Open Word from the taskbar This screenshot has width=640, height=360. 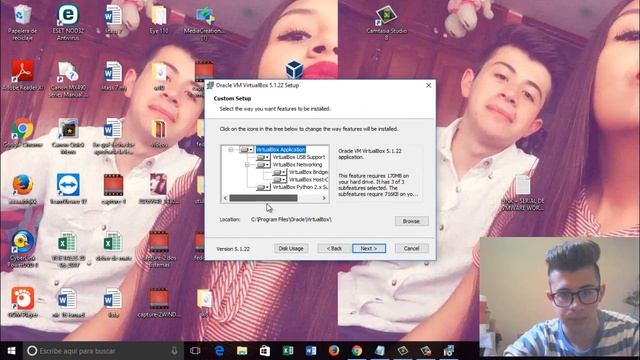[x=311, y=351]
